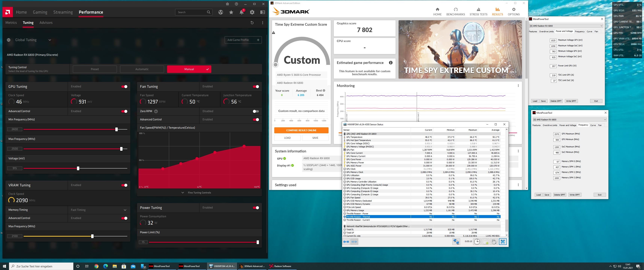Click the Radeon sidebar panel icon
644x270 pixels.
click(262, 12)
